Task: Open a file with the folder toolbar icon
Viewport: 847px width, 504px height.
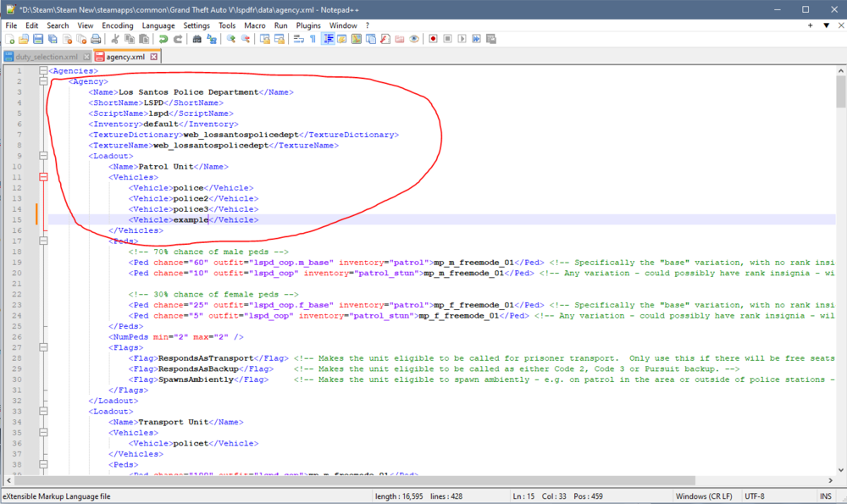Action: (23, 38)
